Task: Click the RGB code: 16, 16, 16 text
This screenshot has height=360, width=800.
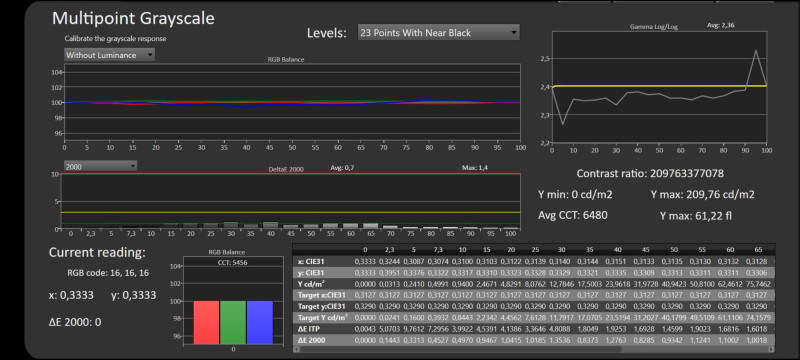Action: (108, 273)
